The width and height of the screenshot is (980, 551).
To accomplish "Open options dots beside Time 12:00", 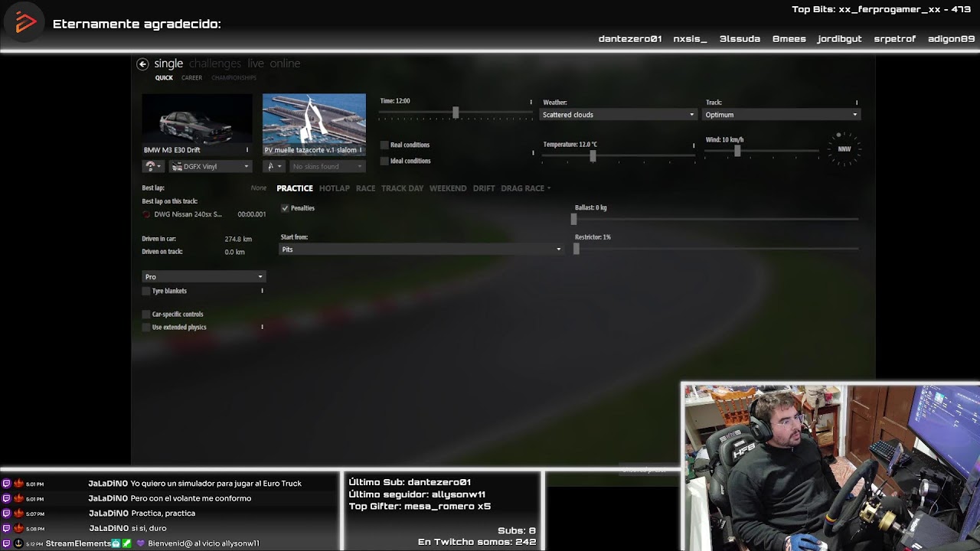I will [531, 102].
